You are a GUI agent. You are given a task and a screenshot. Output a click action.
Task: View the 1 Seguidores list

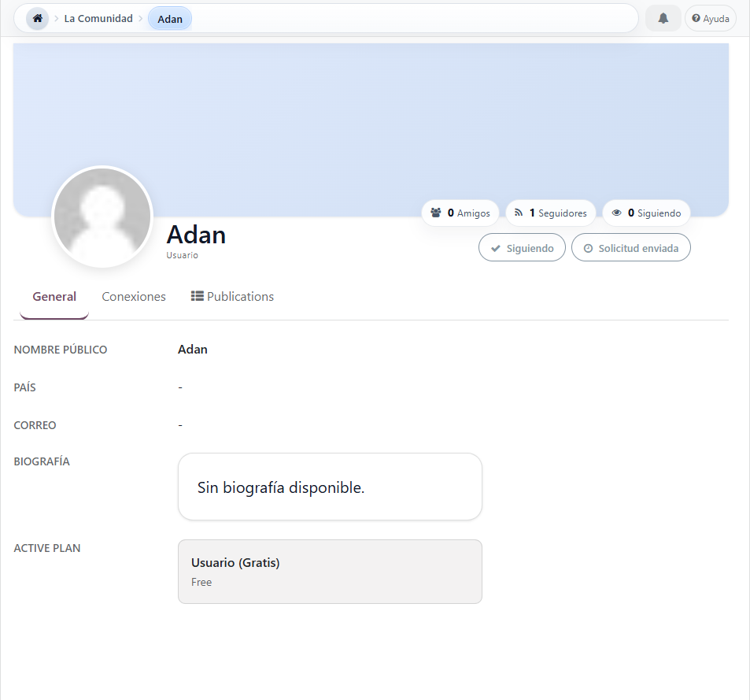tap(551, 213)
